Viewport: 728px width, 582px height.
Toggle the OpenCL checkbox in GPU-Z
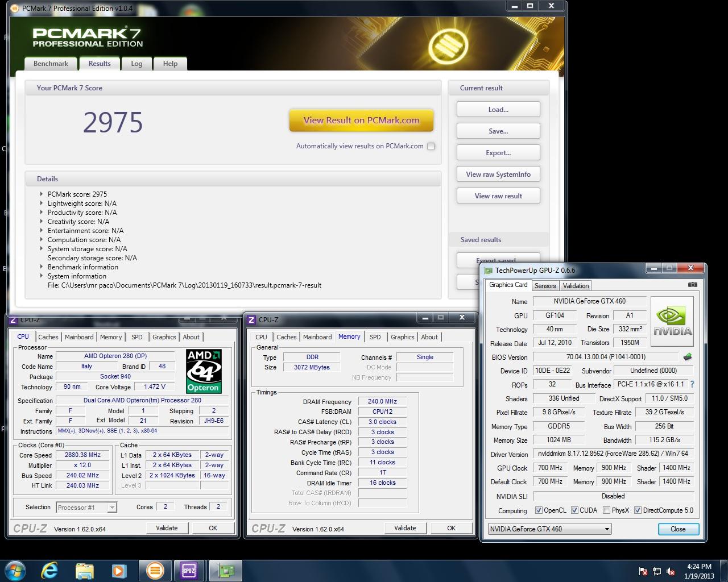point(539,510)
